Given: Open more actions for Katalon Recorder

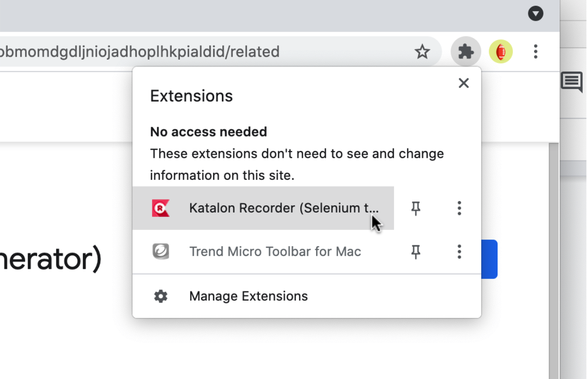Looking at the screenshot, I should click(x=459, y=208).
